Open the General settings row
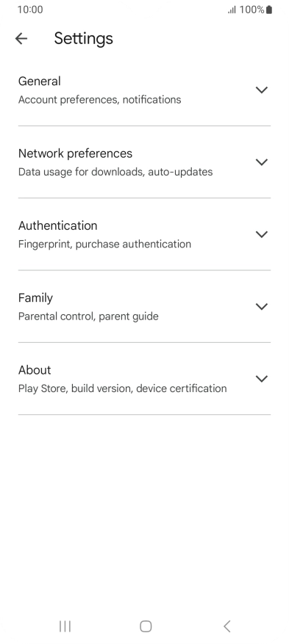Viewport: 289px width, 644px height. pyautogui.click(x=144, y=90)
